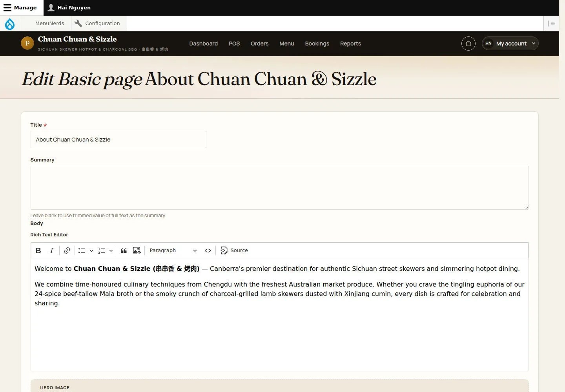Insert a bulleted list
The image size is (565, 392).
[x=82, y=250]
